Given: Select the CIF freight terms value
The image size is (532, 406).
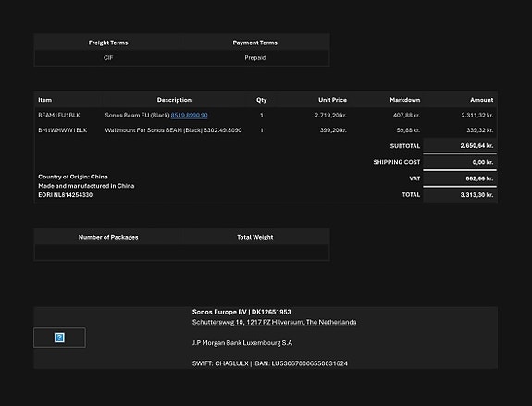Looking at the screenshot, I should 108,58.
